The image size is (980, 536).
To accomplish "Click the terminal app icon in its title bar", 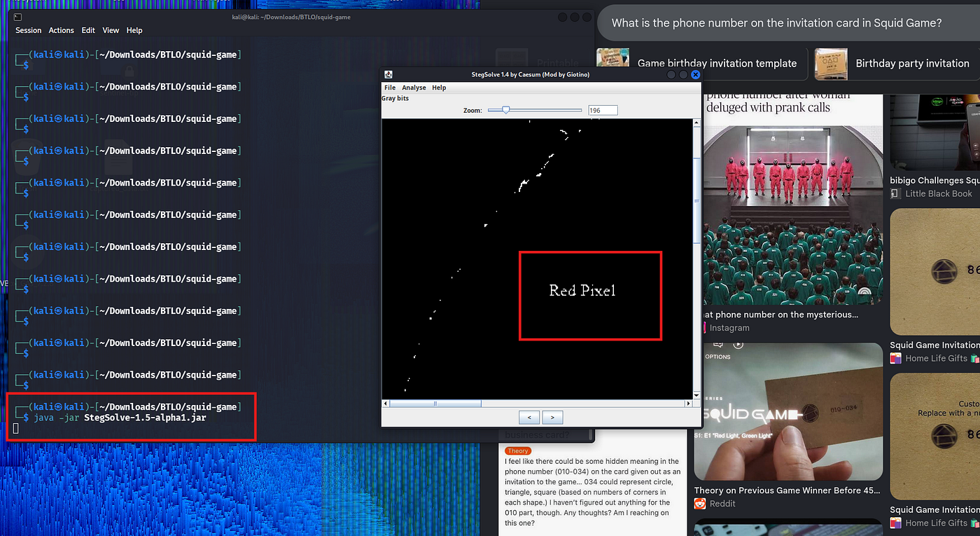I will point(17,17).
